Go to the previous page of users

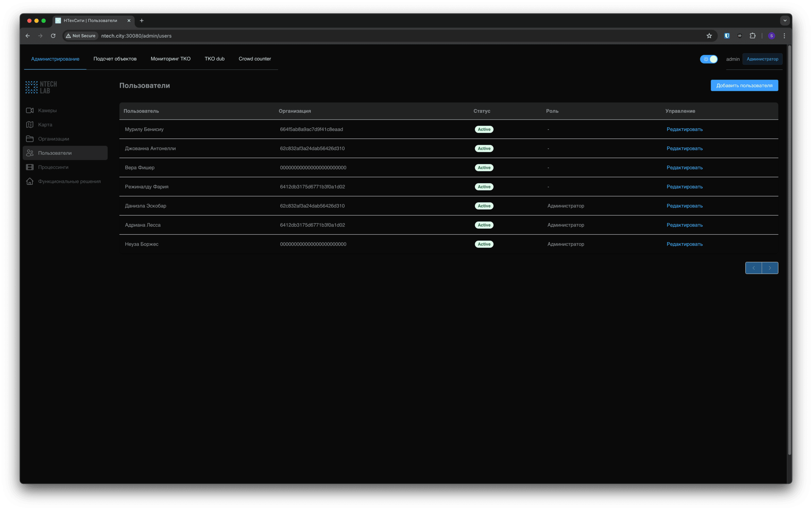click(x=754, y=268)
